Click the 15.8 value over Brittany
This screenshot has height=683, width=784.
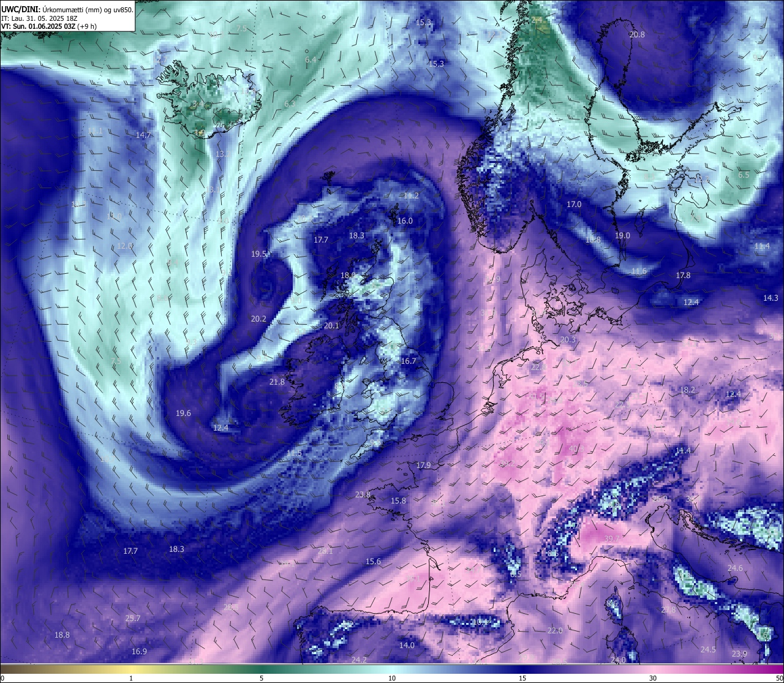tap(398, 501)
